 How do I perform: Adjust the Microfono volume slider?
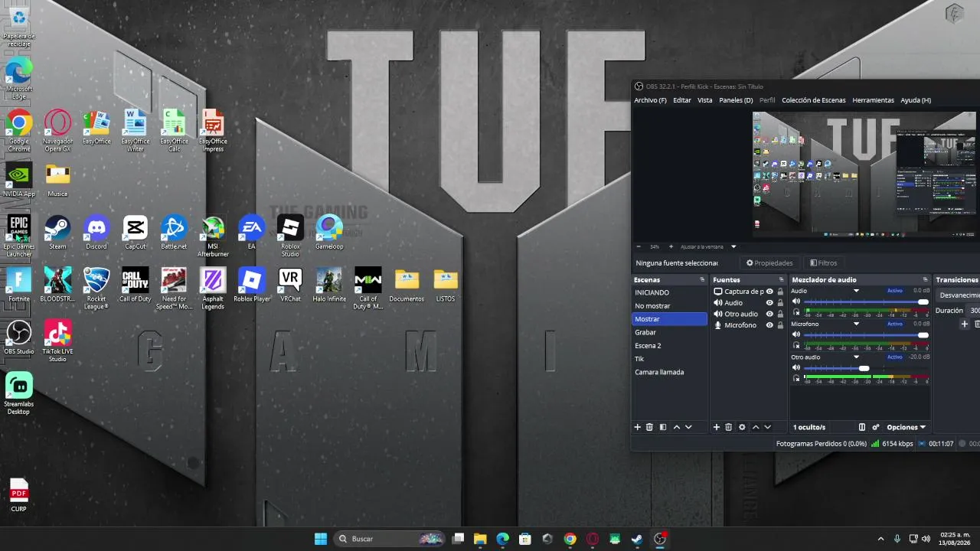pyautogui.click(x=865, y=334)
